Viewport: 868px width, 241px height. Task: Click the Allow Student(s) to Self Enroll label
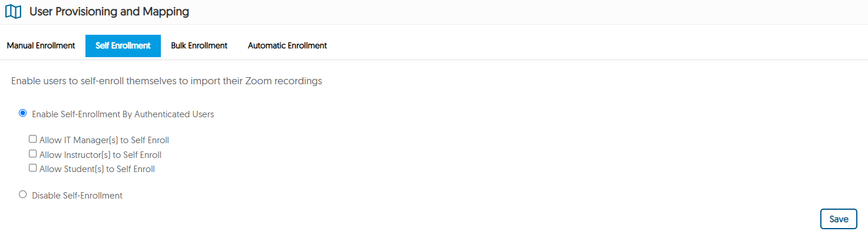(x=97, y=169)
